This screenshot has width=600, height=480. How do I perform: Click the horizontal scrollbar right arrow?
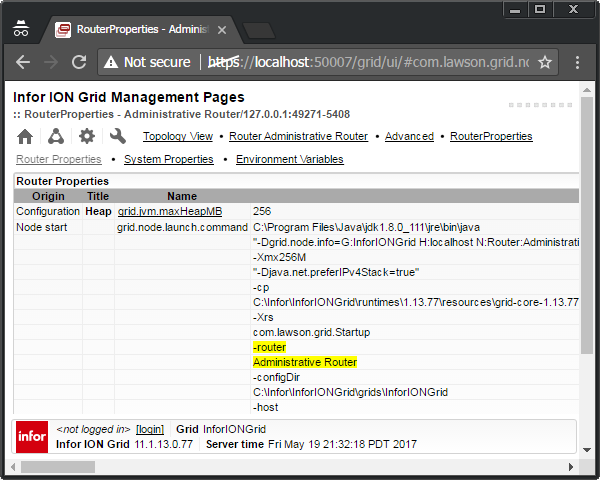[572, 466]
